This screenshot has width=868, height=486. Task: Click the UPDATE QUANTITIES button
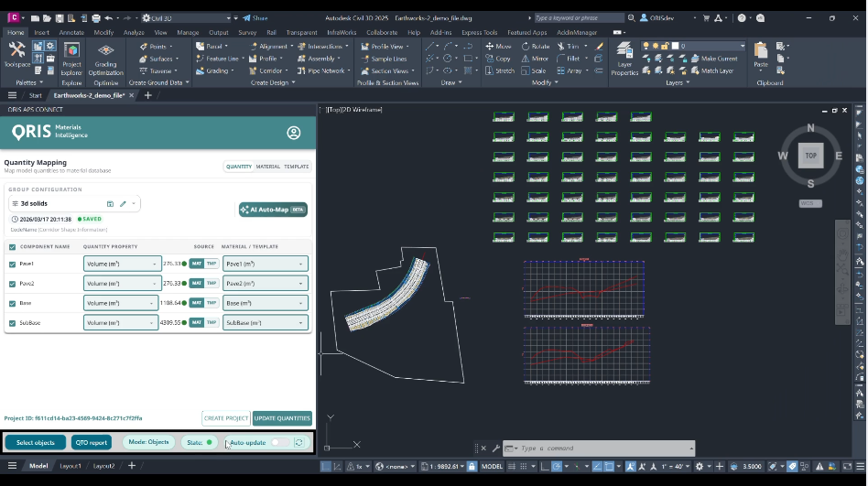[x=282, y=418]
